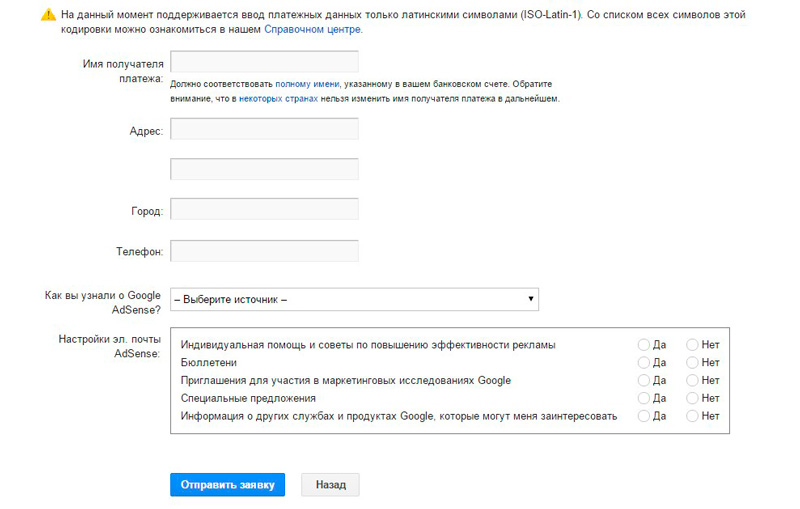
Task: Click the yellow warning triangle icon
Action: click(47, 16)
